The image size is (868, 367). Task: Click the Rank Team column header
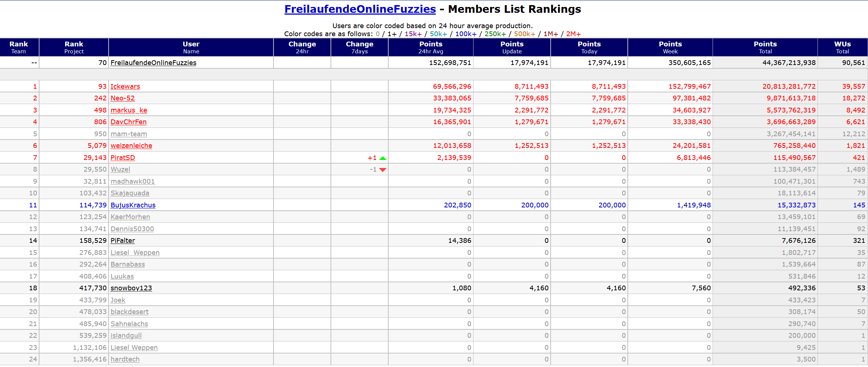pos(19,47)
